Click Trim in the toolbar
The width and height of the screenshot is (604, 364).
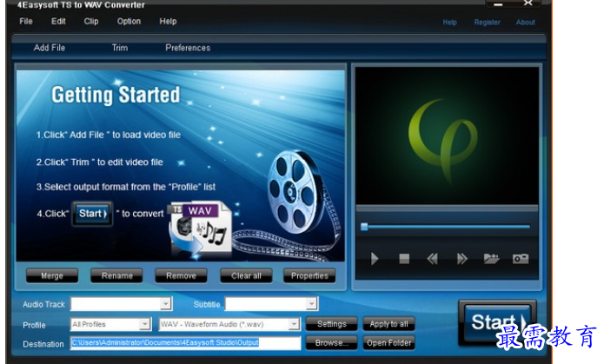pyautogui.click(x=120, y=48)
